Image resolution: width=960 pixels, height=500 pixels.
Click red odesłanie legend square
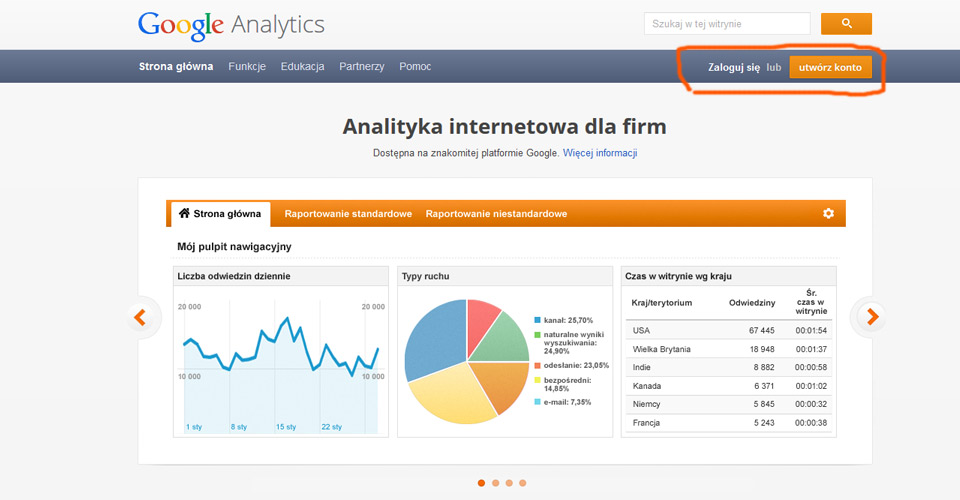click(538, 365)
